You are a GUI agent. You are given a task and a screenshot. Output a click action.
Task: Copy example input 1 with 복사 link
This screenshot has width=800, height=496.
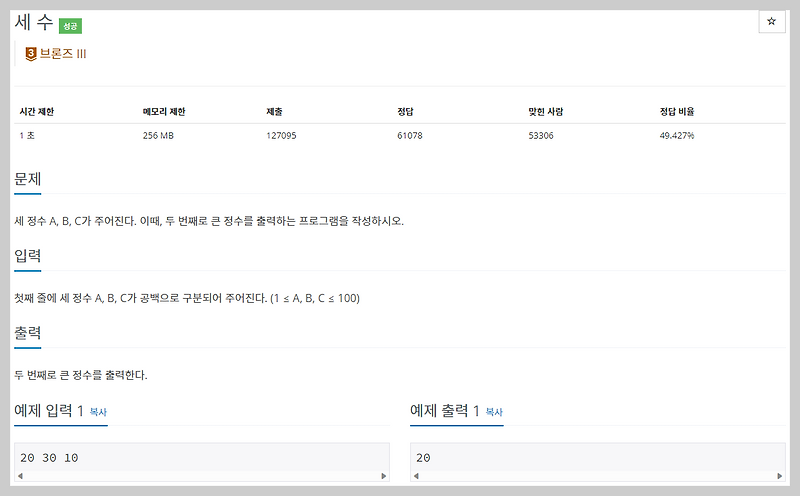click(98, 412)
